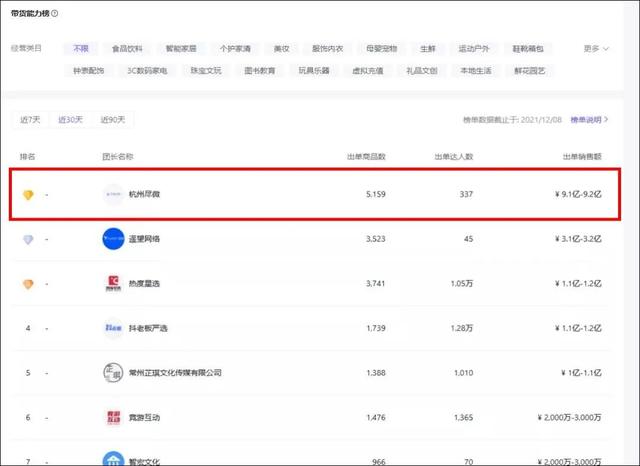
Task: Click the 带货能力榜 page title
Action: coord(30,13)
